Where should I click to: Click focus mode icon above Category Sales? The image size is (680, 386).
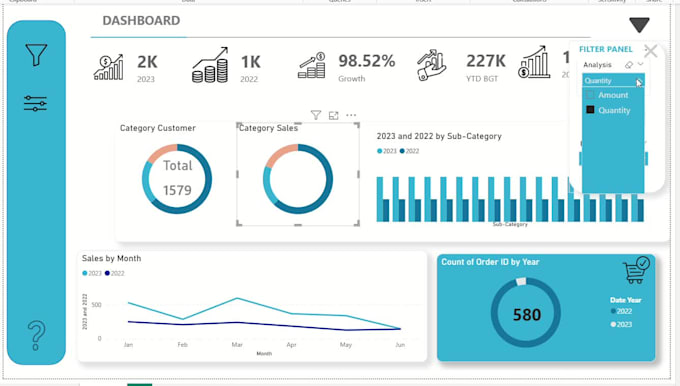click(333, 115)
